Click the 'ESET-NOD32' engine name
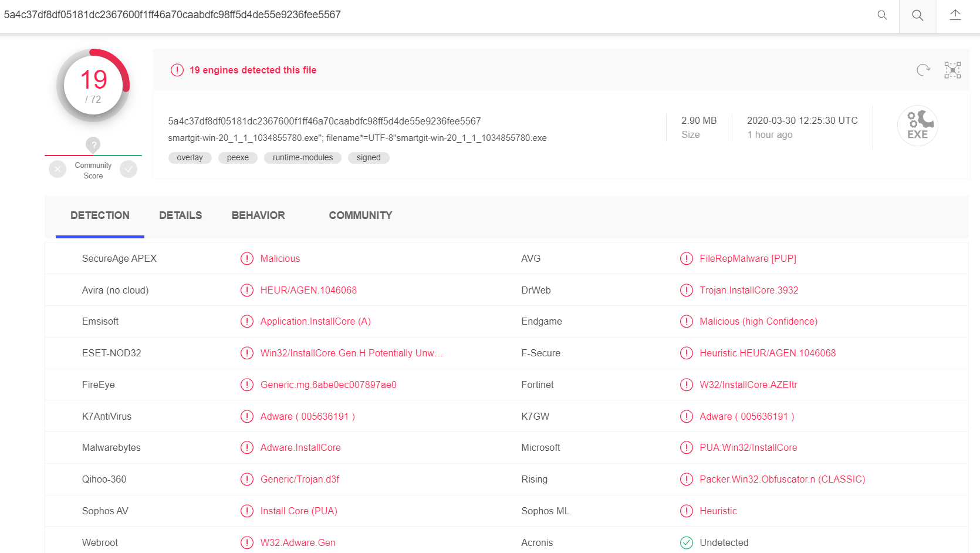This screenshot has width=980, height=553. tap(111, 353)
